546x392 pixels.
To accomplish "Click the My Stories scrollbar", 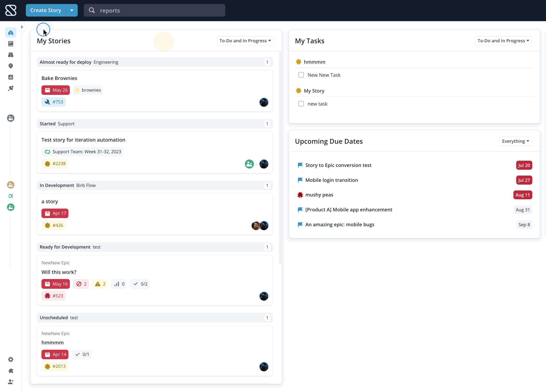I will coord(280,158).
